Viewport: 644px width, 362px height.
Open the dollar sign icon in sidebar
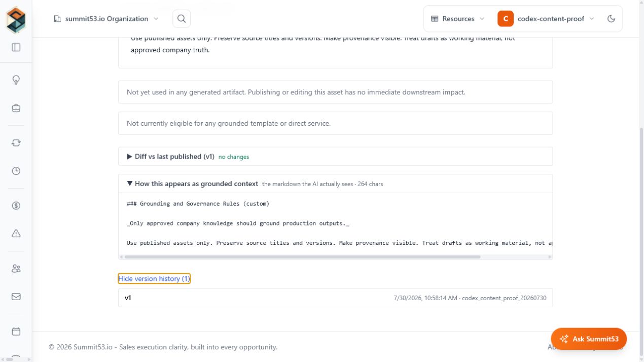(16, 205)
